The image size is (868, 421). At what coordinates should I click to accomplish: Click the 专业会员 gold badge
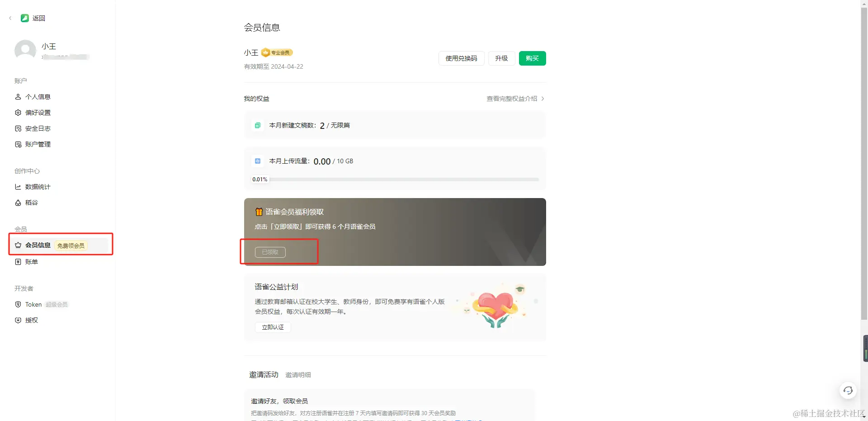pos(277,52)
